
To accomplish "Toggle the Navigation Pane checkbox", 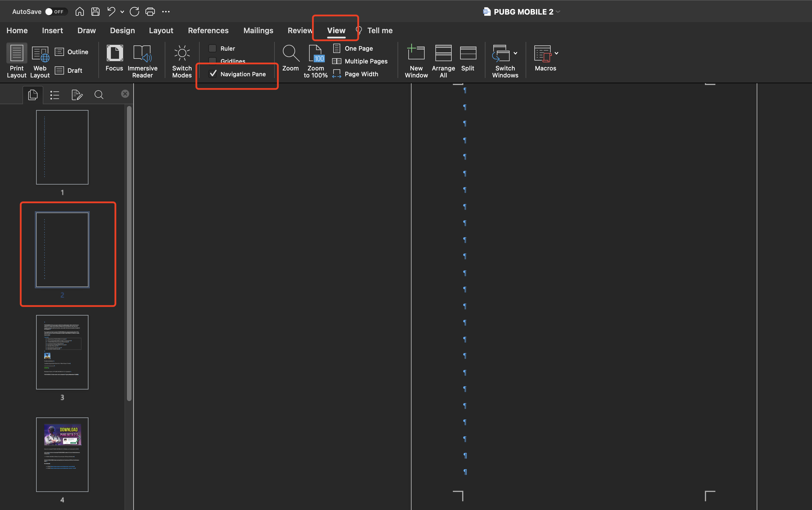I will click(x=212, y=73).
